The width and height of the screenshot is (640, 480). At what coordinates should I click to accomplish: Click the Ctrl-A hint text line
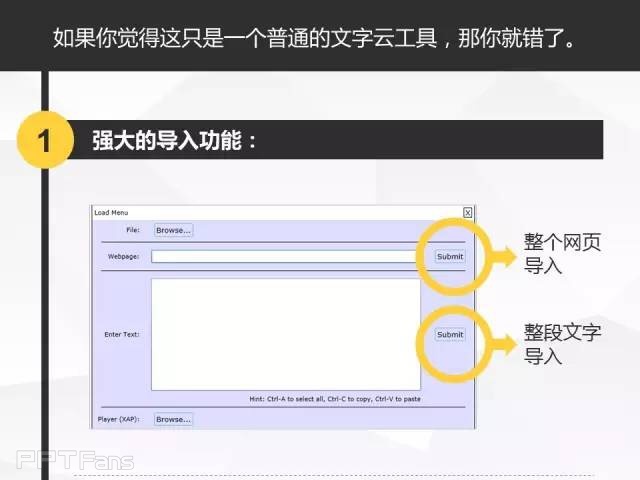point(334,398)
